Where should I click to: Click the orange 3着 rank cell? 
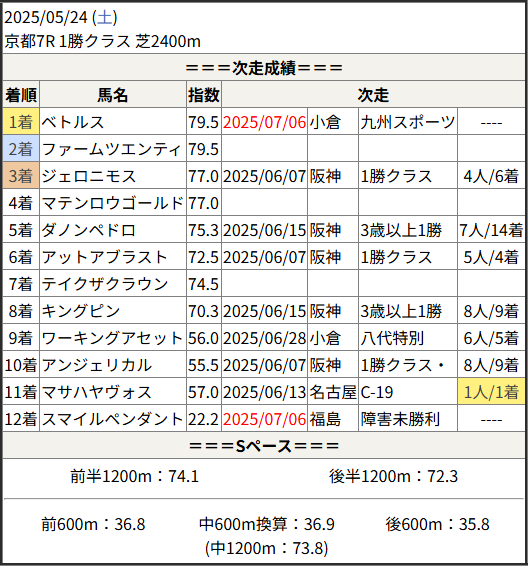[21, 176]
